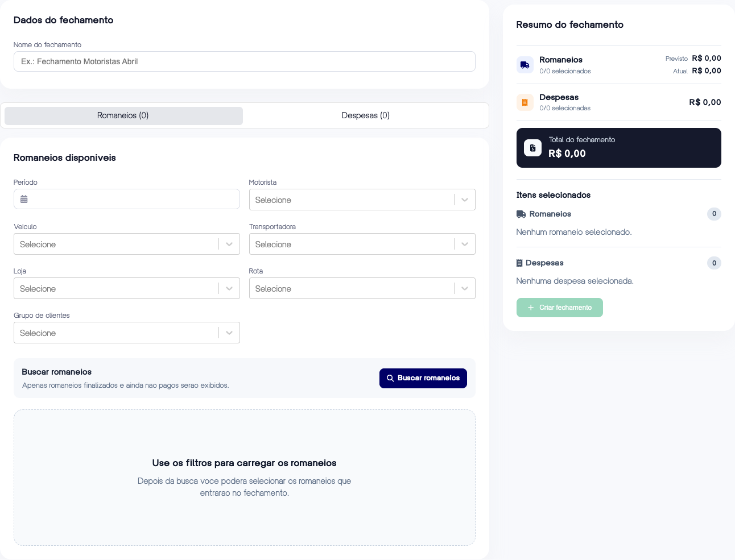735x560 pixels.
Task: Open the Motorista dropdown
Action: coord(362,200)
